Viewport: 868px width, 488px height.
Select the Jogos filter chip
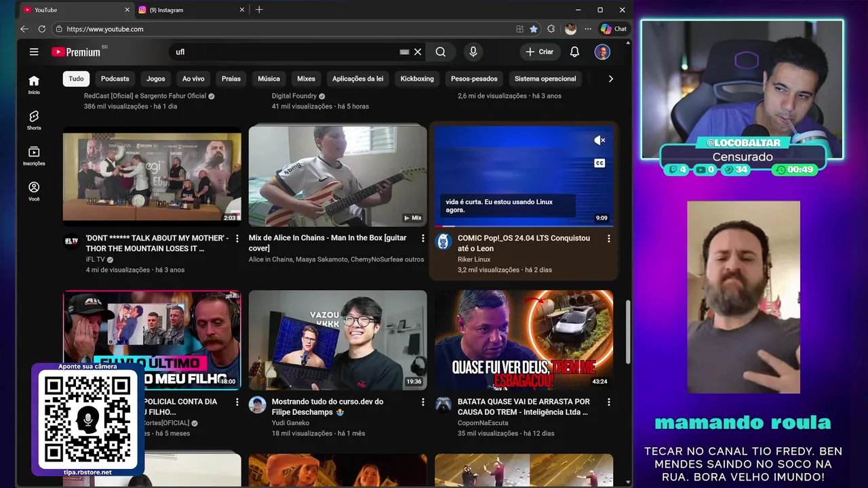(155, 79)
